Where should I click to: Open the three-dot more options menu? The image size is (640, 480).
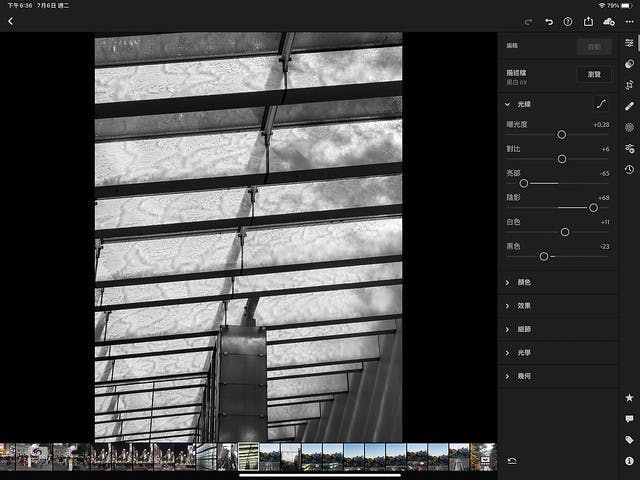click(629, 22)
